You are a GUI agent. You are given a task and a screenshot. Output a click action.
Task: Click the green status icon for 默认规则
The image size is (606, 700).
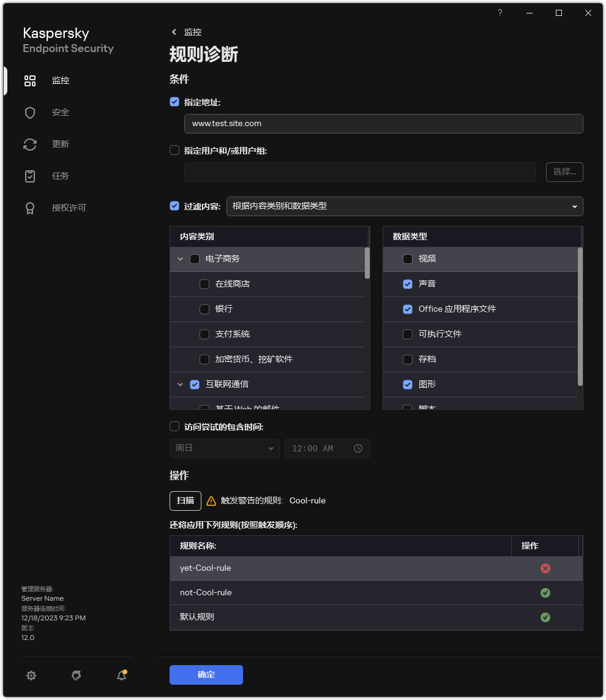[x=545, y=617]
